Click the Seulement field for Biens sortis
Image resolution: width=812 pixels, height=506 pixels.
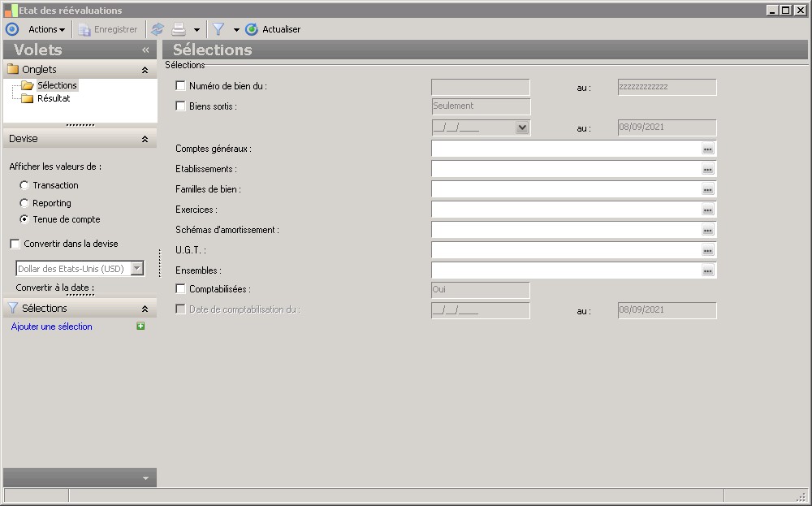[x=481, y=106]
